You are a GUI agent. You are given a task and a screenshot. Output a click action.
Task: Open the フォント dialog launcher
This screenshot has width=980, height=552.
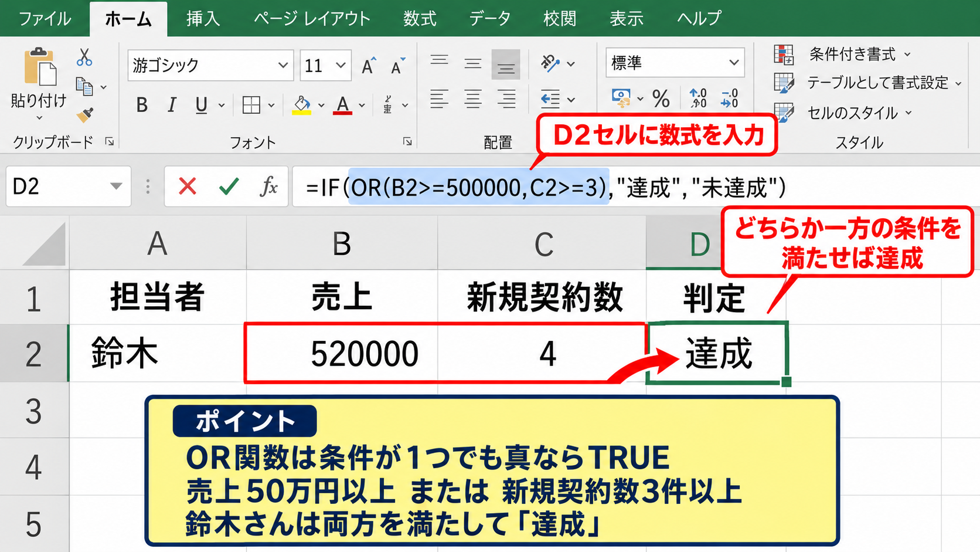tap(407, 141)
